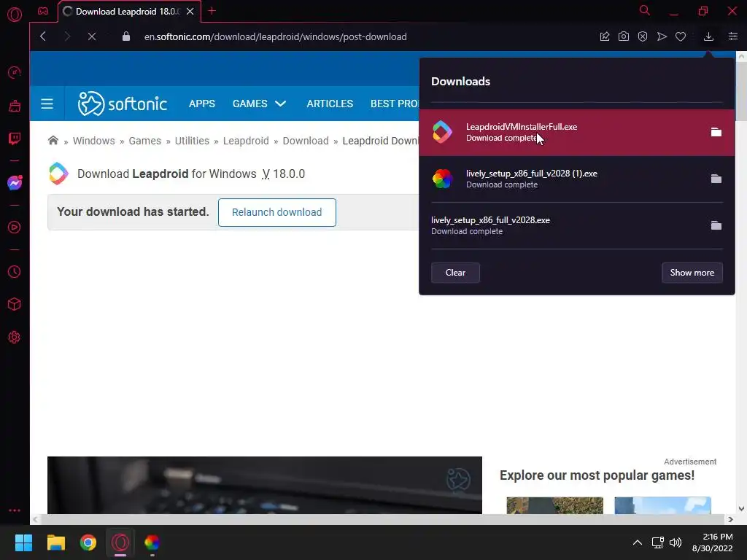Take a snapshot with the camera icon
Screen dimensions: 747x560
(x=624, y=36)
